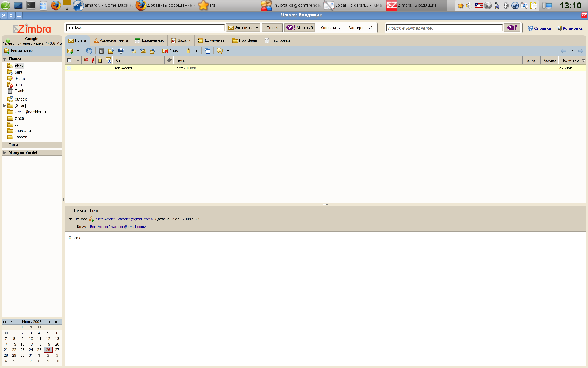Open the Trash folder
This screenshot has height=368, width=588.
[16, 91]
